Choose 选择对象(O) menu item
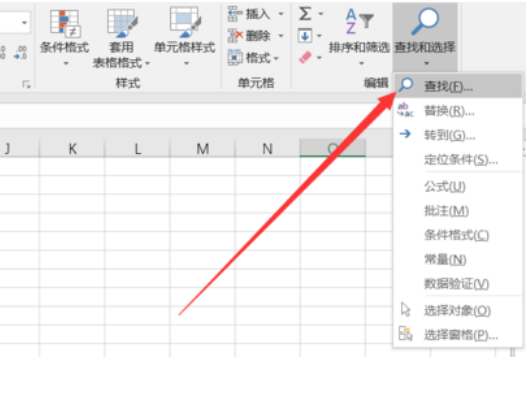This screenshot has width=527, height=406. click(x=458, y=310)
